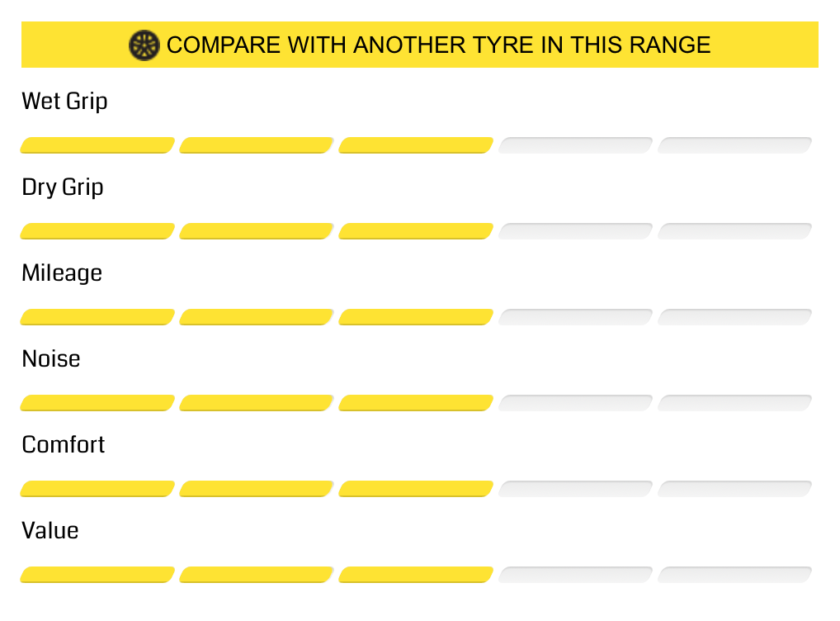
Task: Select first Wet Grip rating segment
Action: coord(97,145)
